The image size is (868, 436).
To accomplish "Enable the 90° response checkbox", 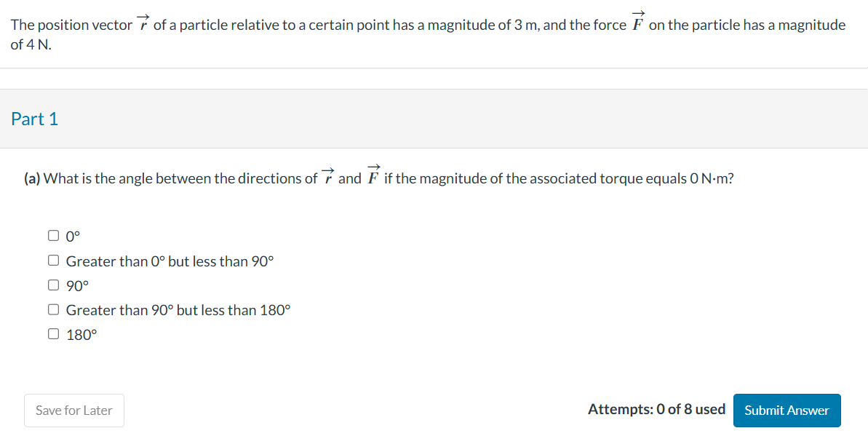I will (53, 284).
